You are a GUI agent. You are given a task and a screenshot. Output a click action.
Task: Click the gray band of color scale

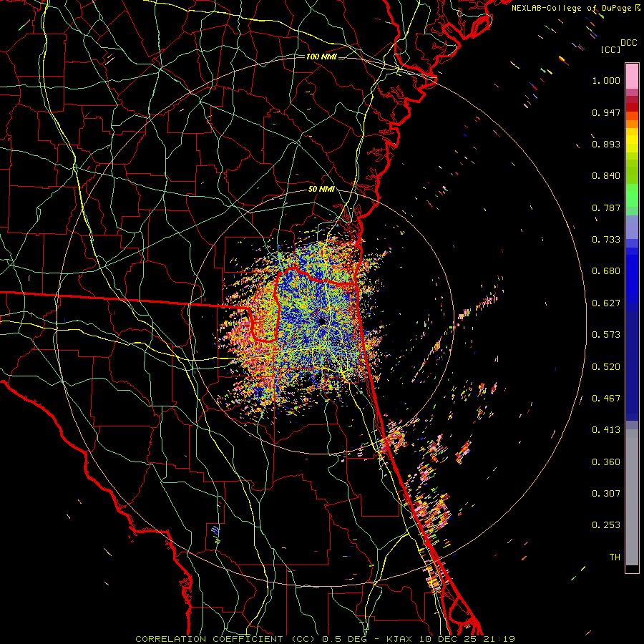(632, 497)
